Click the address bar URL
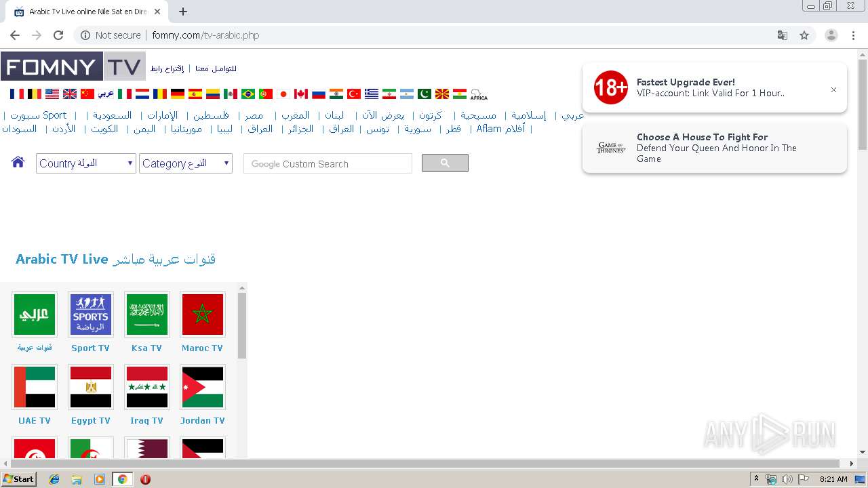Viewport: 868px width, 488px height. 205,35
